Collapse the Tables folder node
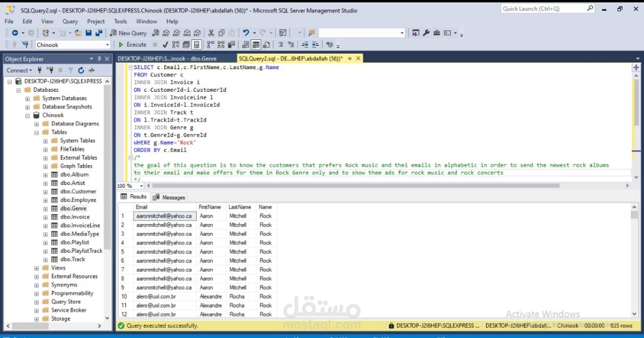644x338 pixels. coord(36,133)
